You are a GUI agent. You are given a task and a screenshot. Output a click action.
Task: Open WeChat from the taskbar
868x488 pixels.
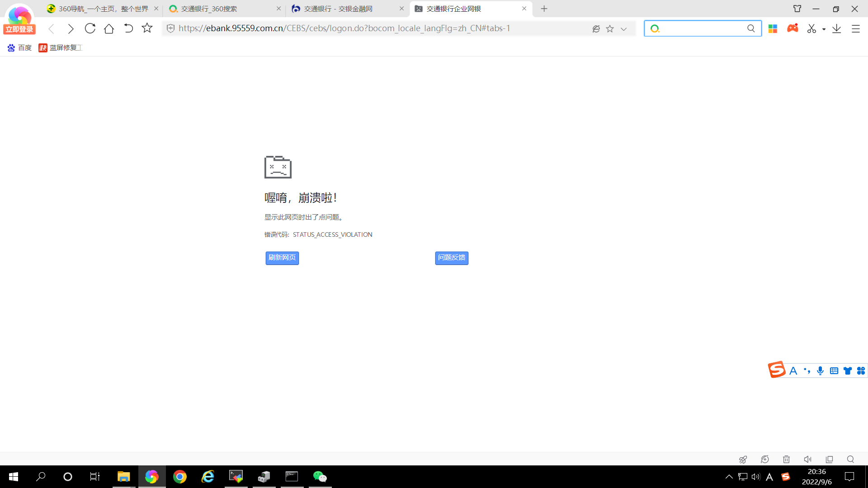(320, 477)
